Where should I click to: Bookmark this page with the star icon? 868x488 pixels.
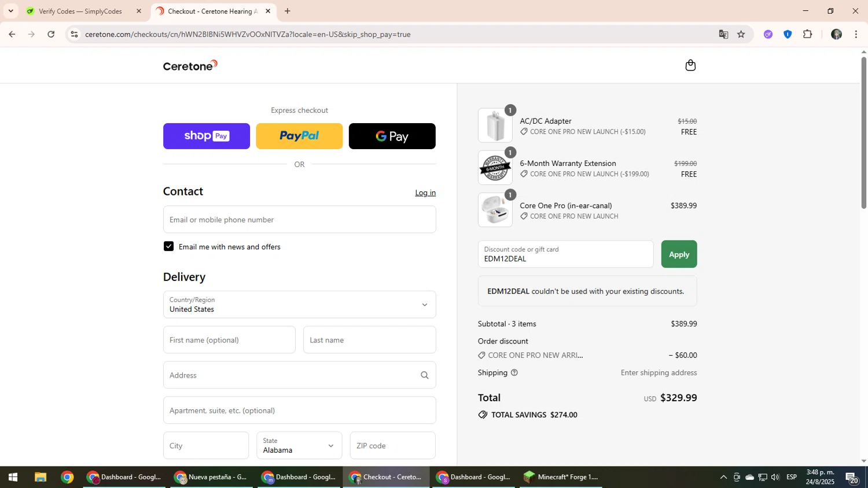point(741,35)
